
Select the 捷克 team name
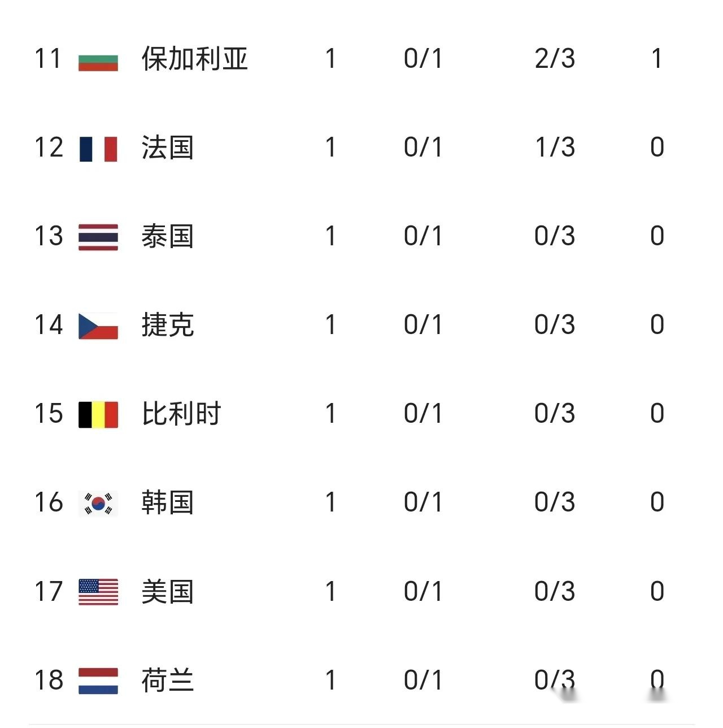[168, 326]
